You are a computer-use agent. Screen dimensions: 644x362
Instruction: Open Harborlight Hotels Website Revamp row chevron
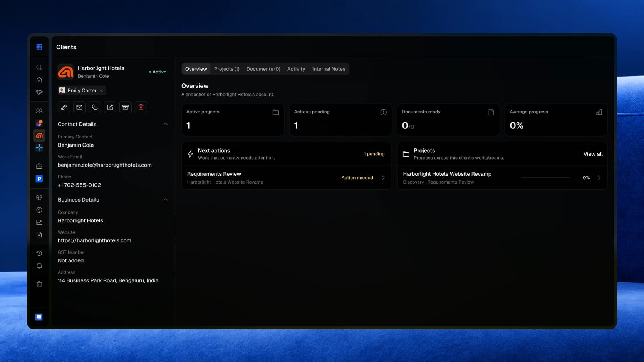coord(599,178)
